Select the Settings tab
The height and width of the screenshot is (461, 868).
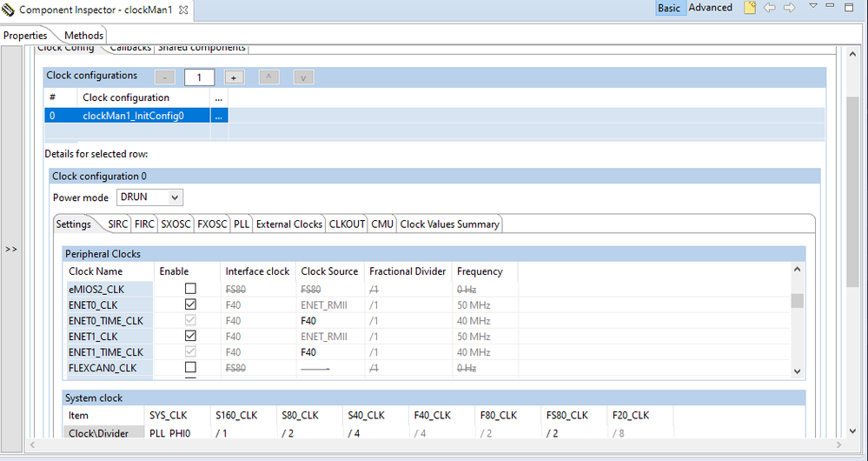point(74,224)
